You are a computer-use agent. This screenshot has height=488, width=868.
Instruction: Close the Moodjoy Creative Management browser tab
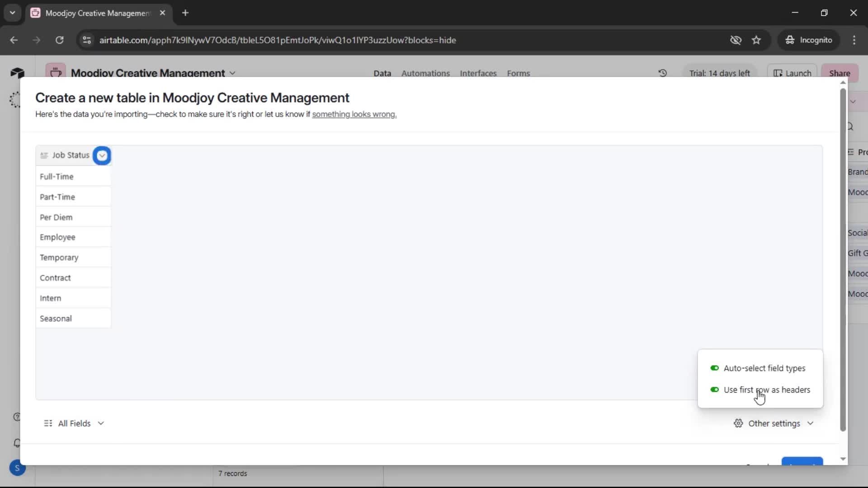coord(162,13)
